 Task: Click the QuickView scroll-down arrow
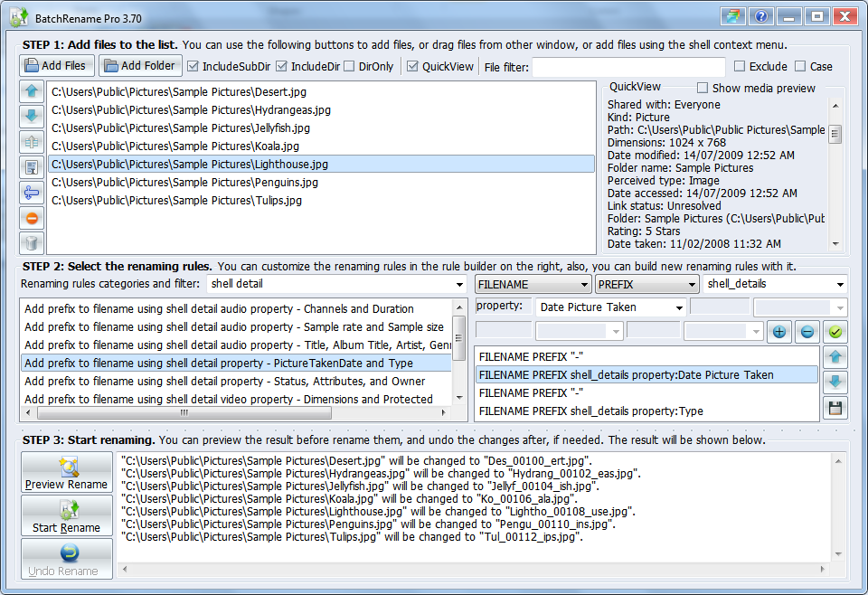pyautogui.click(x=835, y=244)
